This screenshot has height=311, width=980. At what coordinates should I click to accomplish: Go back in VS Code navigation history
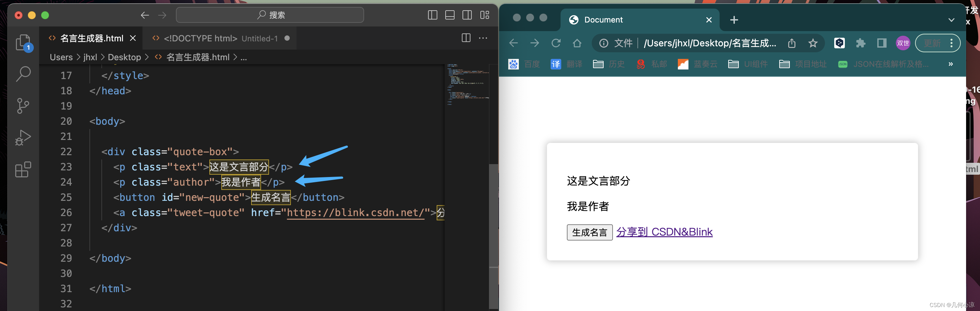pyautogui.click(x=144, y=15)
